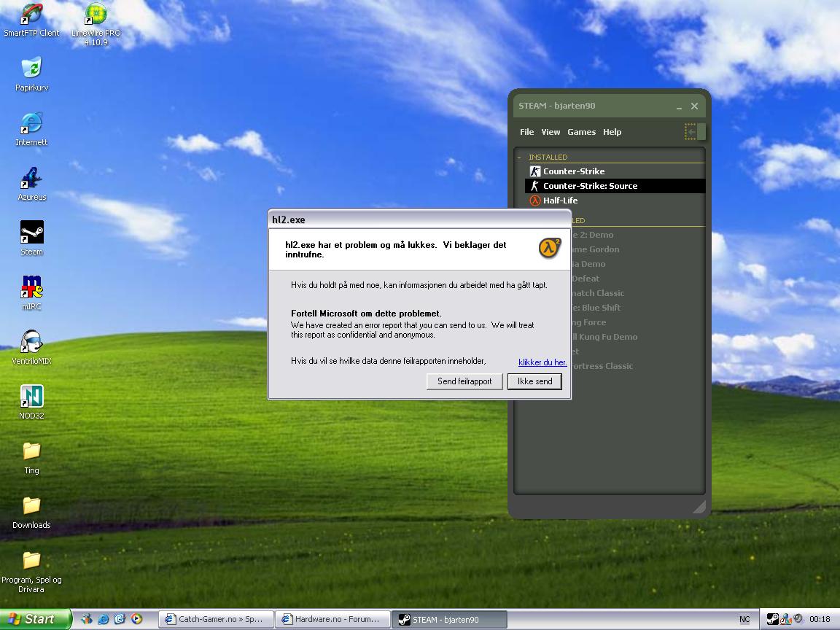Open the 'klikker du her.' link

point(542,362)
